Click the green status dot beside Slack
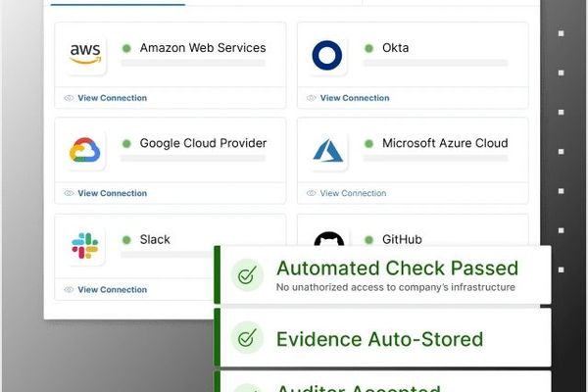The width and height of the screenshot is (588, 392). click(x=126, y=240)
